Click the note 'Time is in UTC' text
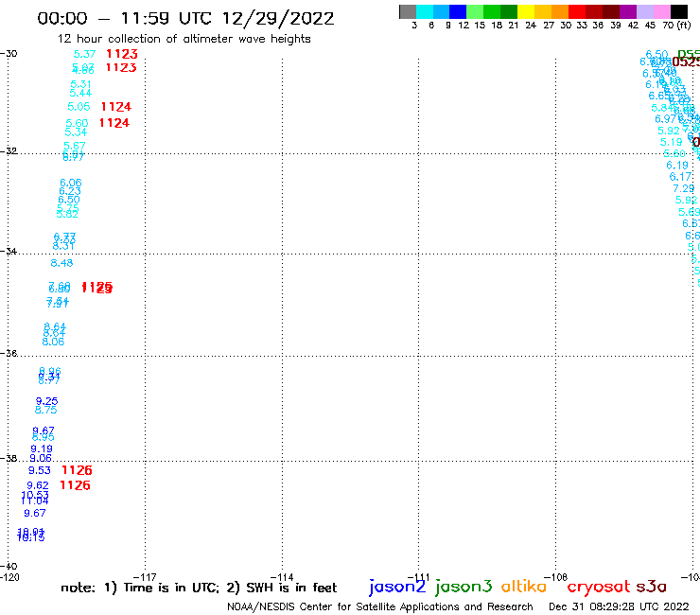 coord(171,588)
